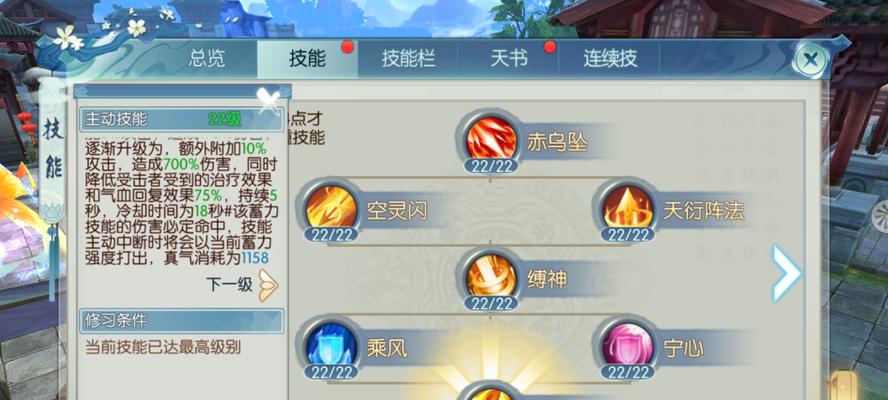
Task: Select the 赤乌坠 flame skill icon
Action: point(490,139)
